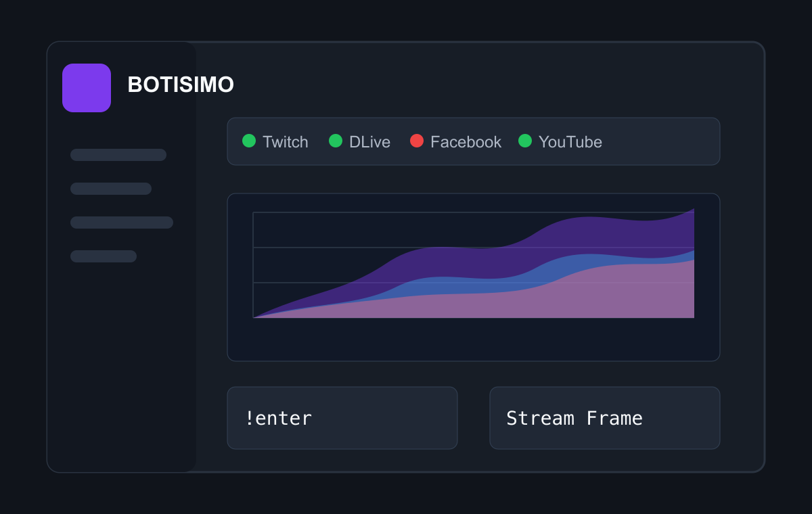Click the BOTISIMO title text
This screenshot has width=812, height=514.
(181, 85)
